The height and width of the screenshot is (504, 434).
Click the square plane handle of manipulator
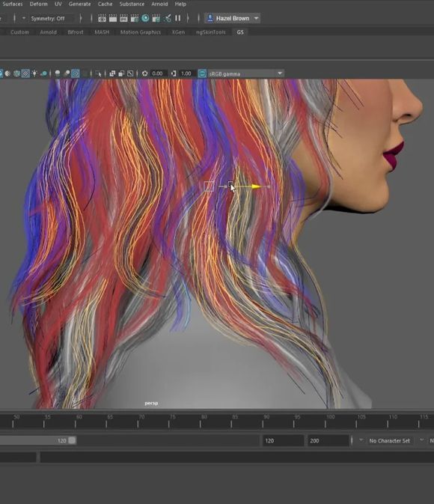(209, 186)
